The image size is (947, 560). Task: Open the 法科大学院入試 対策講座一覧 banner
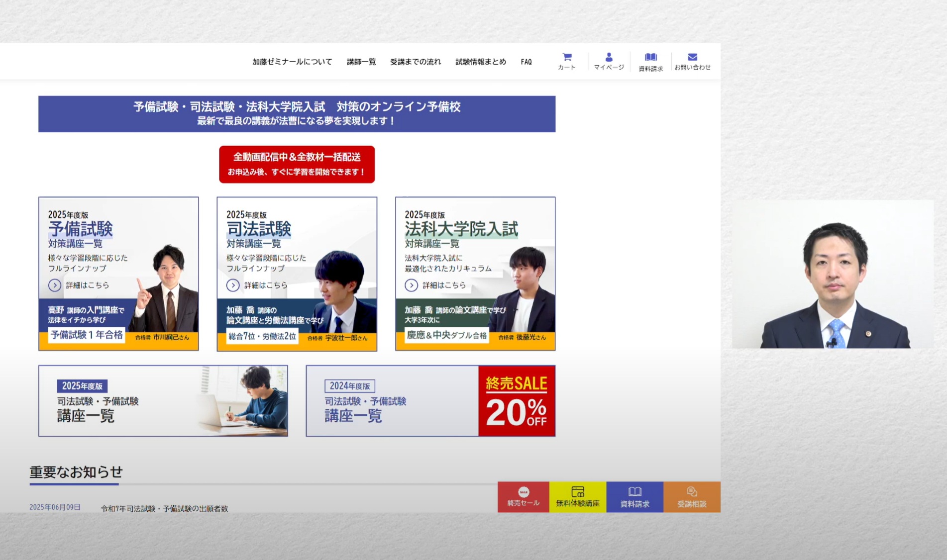(475, 274)
